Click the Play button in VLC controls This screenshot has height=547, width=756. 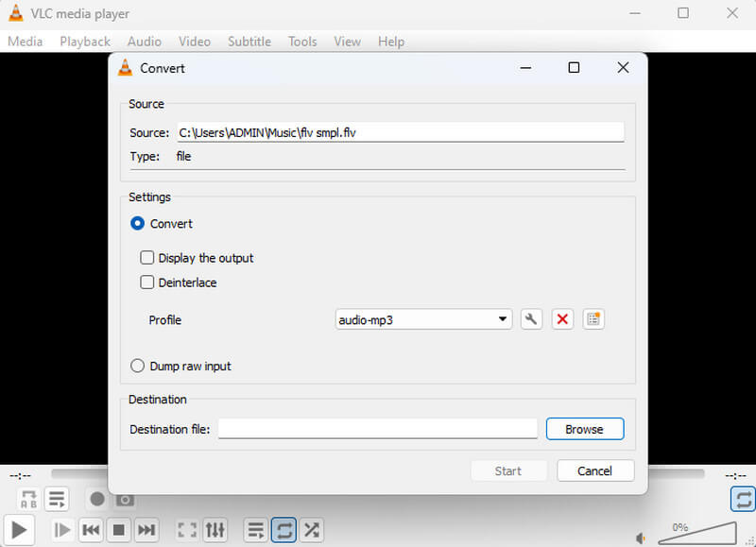pos(19,530)
